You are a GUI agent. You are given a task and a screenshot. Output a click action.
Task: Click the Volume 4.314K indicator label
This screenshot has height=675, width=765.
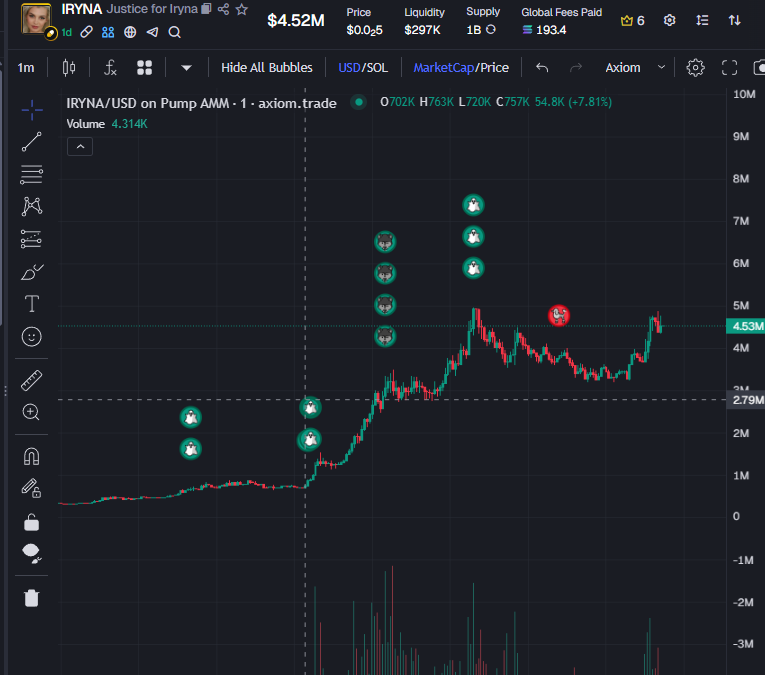(107, 124)
